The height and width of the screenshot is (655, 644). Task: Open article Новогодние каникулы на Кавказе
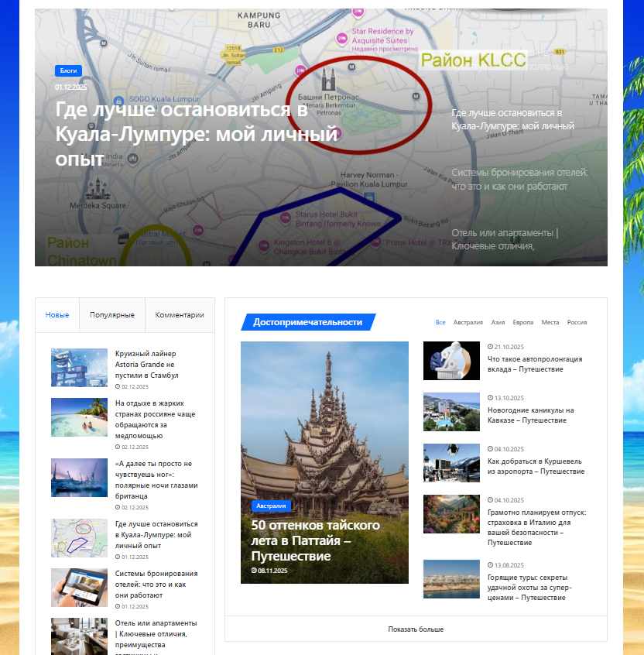530,415
